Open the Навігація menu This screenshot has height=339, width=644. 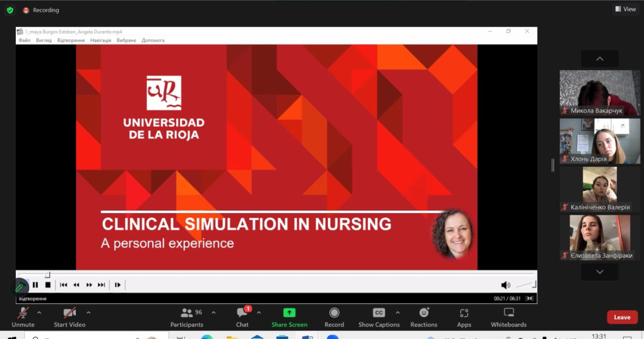click(101, 40)
